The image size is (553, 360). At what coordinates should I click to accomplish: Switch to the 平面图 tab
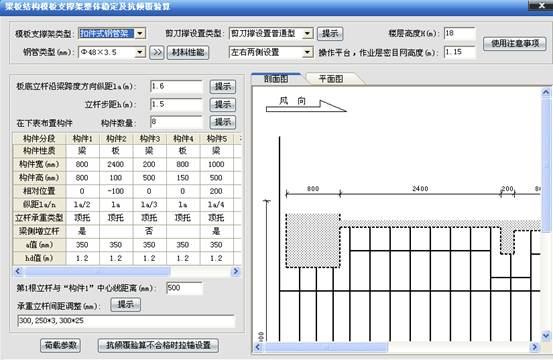pos(331,79)
